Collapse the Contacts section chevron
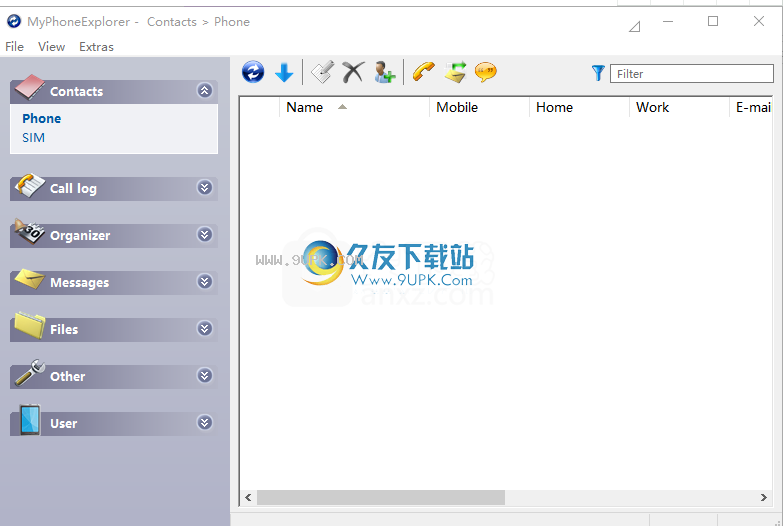The image size is (783, 526). [x=204, y=90]
